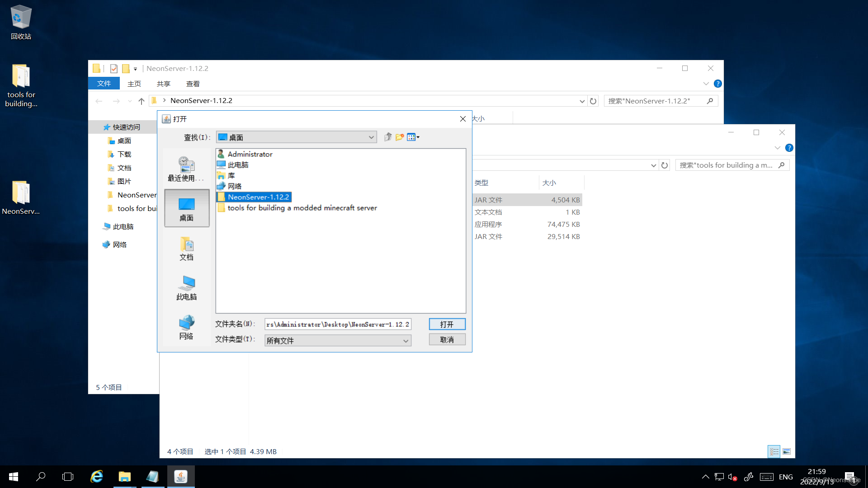Screen dimensions: 868x488
Task: Click refresh icon in NeonServer address bar
Action: pos(593,101)
